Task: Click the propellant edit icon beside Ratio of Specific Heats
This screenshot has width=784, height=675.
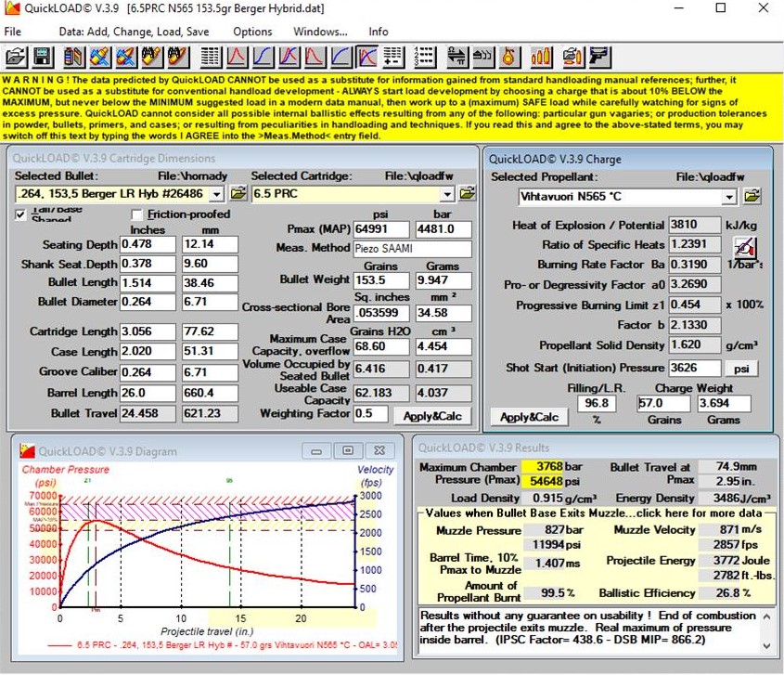Action: coord(744,248)
